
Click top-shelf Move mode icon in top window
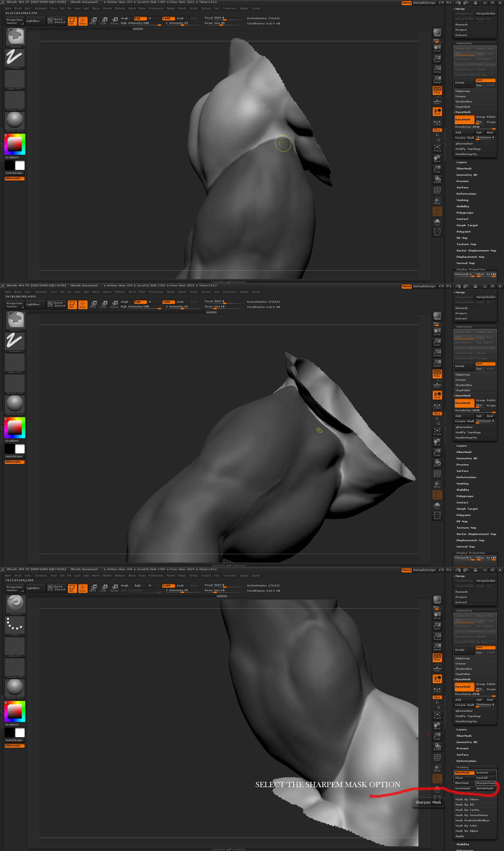93,21
